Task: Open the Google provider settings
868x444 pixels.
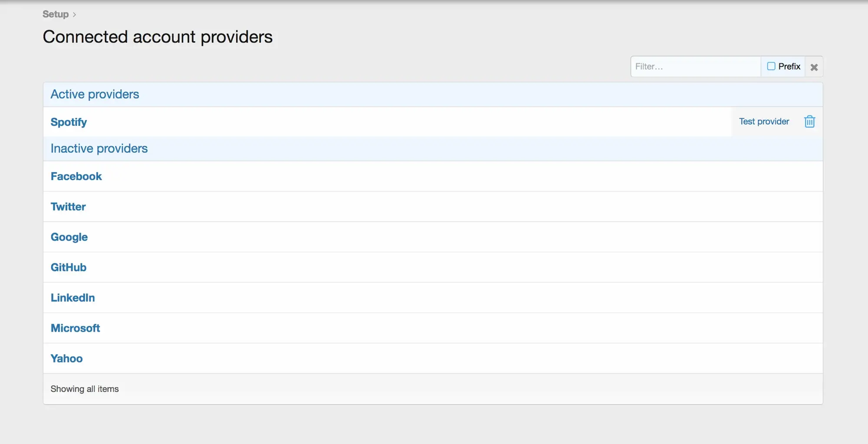Action: click(69, 237)
